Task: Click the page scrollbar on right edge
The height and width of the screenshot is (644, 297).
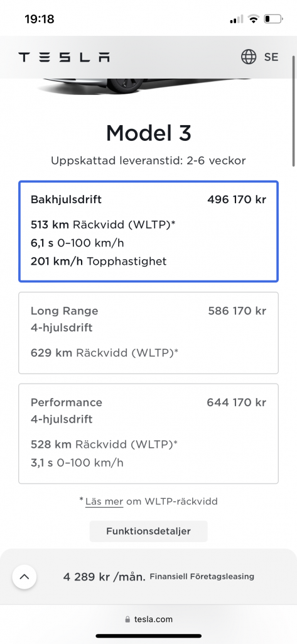Action: (294, 111)
